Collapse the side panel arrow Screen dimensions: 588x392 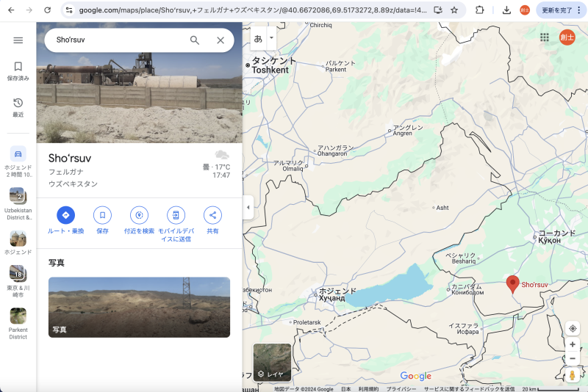click(248, 208)
